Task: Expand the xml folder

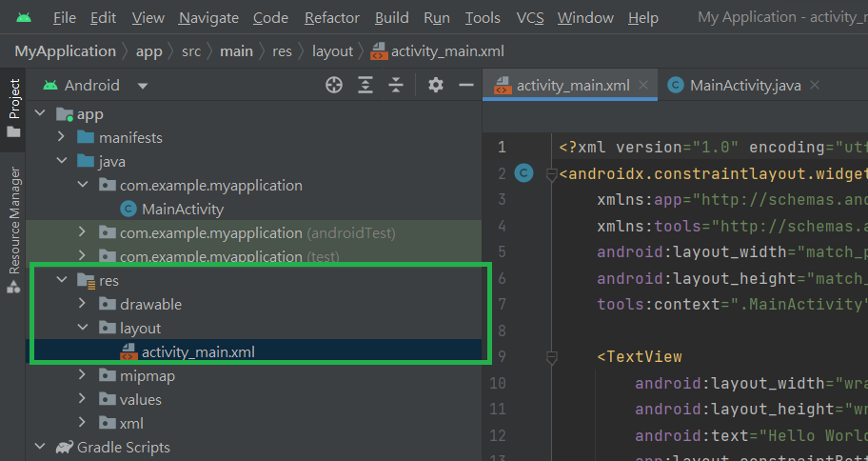Action: (x=83, y=422)
